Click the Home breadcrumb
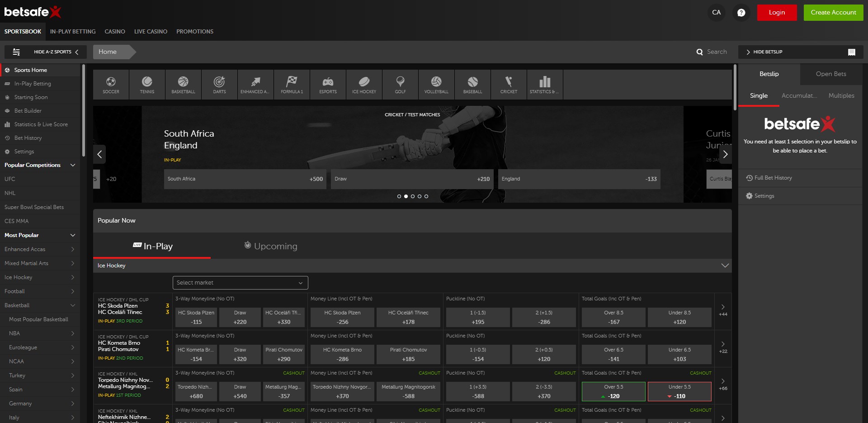The width and height of the screenshot is (868, 423). pyautogui.click(x=111, y=52)
